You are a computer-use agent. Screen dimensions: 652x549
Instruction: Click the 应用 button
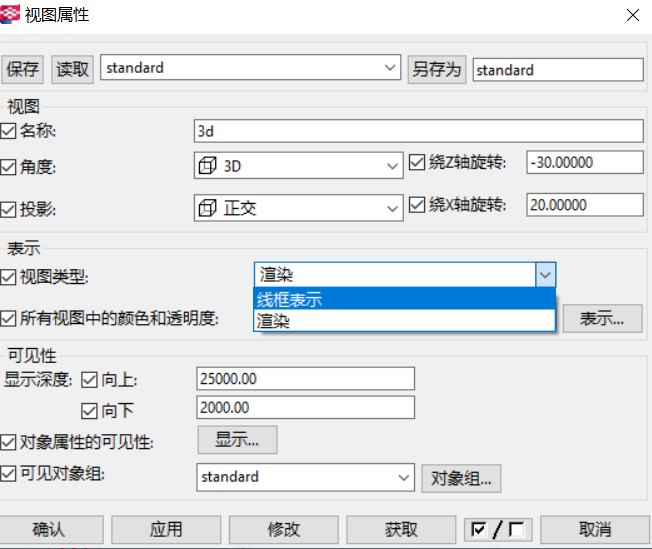166,529
